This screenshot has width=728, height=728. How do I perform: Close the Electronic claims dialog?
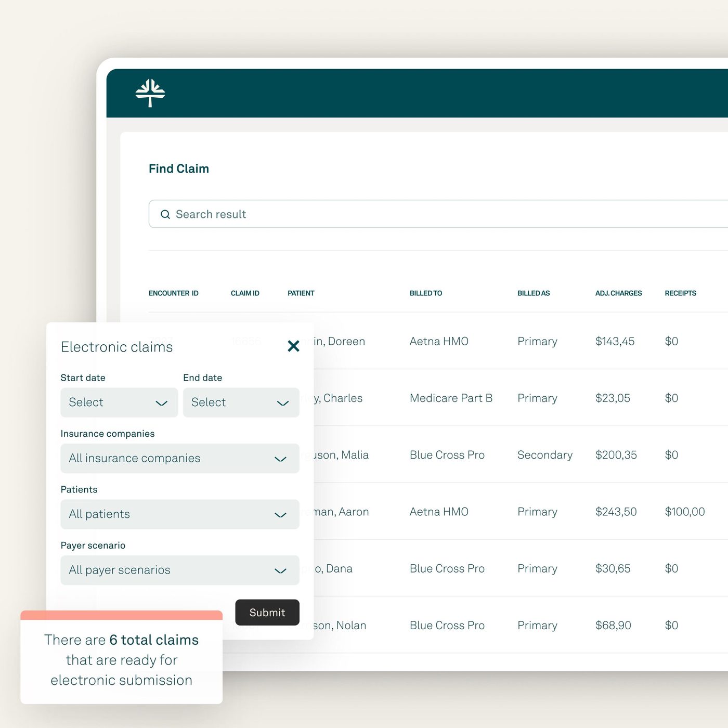[293, 346]
